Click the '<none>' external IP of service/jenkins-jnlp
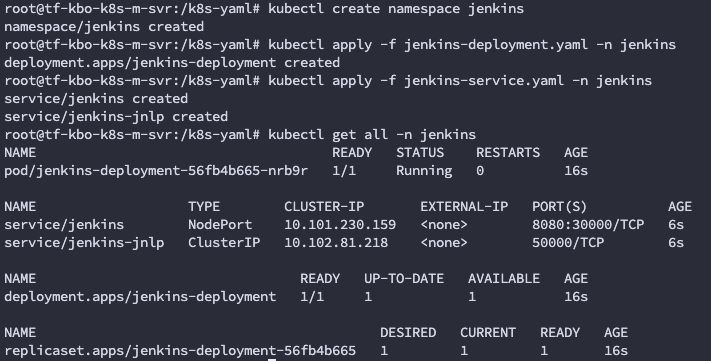 point(444,243)
